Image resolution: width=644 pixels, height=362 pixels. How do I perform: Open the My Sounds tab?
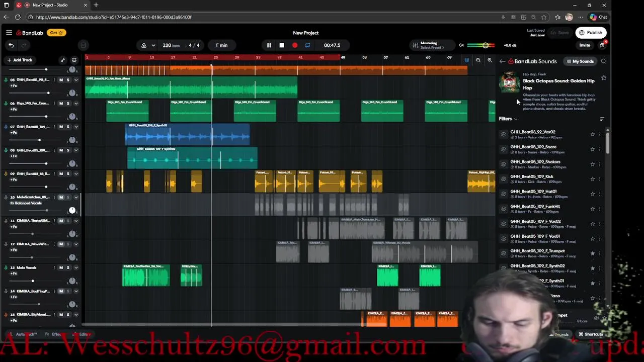[580, 61]
